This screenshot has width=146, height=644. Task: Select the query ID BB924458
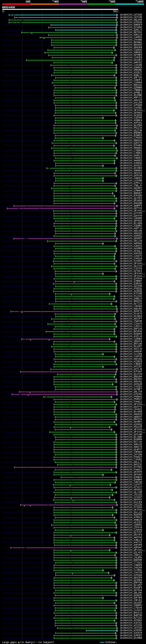click(x=8, y=7)
